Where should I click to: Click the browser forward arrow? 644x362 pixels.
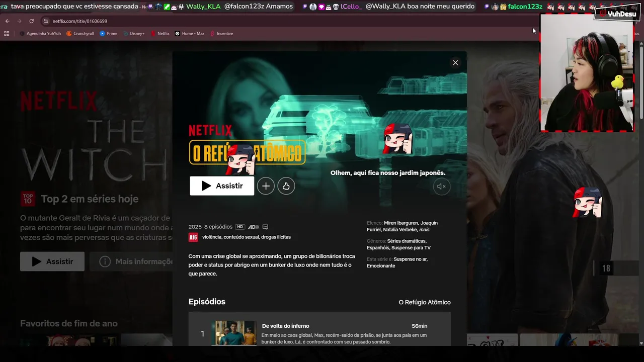[19, 21]
